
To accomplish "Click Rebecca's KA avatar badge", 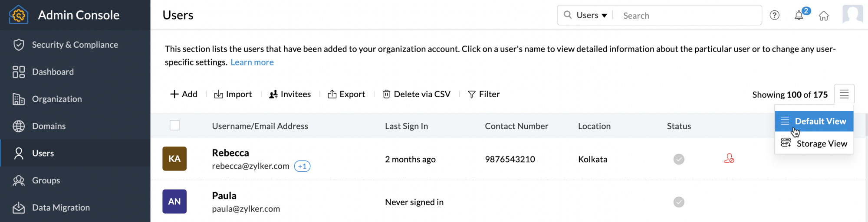I will (174, 159).
